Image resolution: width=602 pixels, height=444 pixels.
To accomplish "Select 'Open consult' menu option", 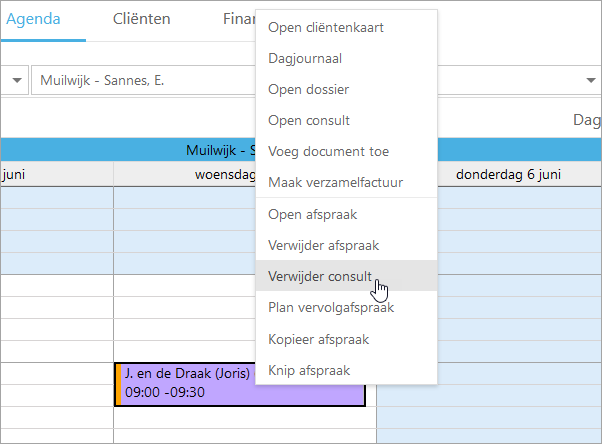I will coord(309,121).
